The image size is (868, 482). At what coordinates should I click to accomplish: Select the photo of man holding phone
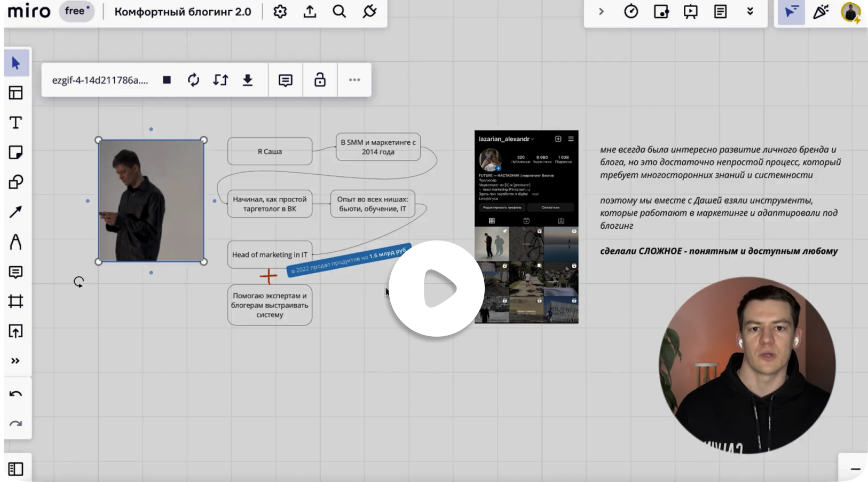coord(151,201)
